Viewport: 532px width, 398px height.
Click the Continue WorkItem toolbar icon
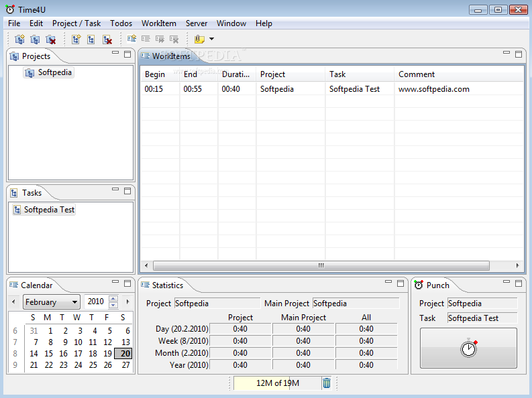pyautogui.click(x=160, y=39)
